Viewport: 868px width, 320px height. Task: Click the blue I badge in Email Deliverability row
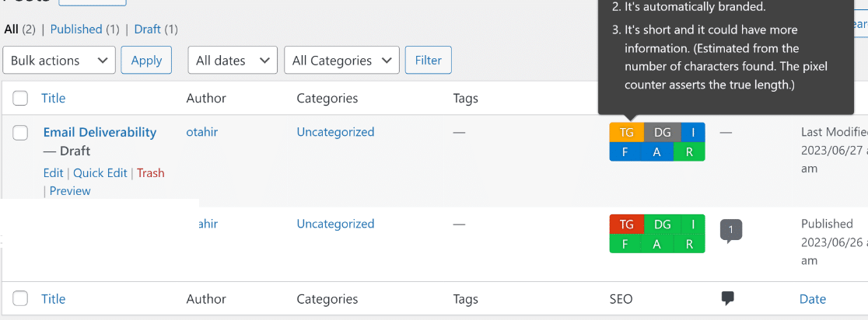coord(693,132)
